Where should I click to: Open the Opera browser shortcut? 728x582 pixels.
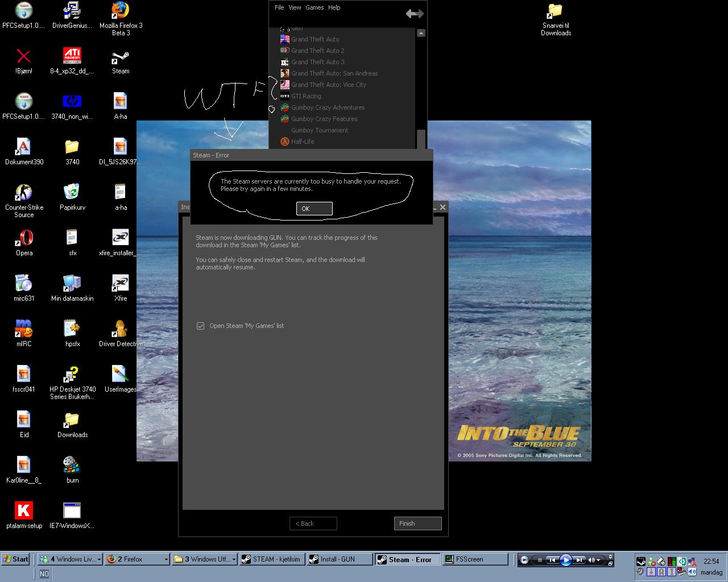point(24,243)
